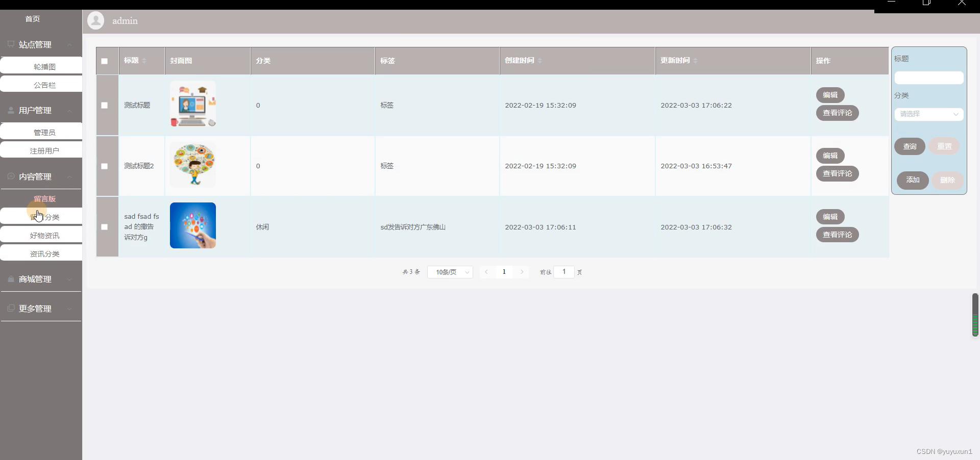Screen dimensions: 980x460
Task: Sort by 更新时间 column arrows
Action: (695, 61)
